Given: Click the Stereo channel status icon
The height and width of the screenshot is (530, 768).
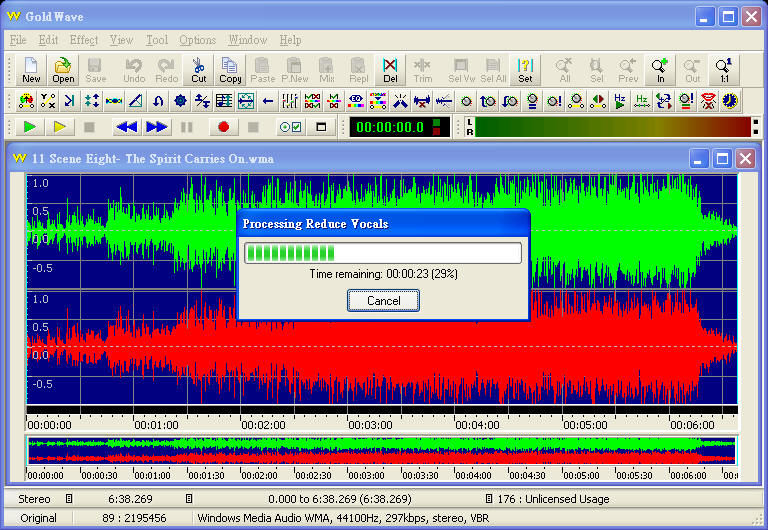Looking at the screenshot, I should pos(69,498).
